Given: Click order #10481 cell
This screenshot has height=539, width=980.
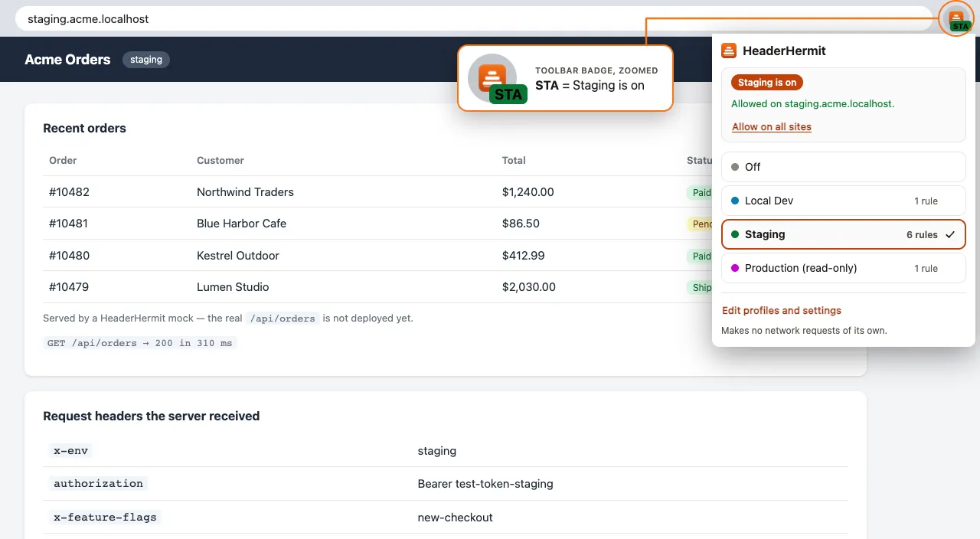Looking at the screenshot, I should pyautogui.click(x=68, y=224).
